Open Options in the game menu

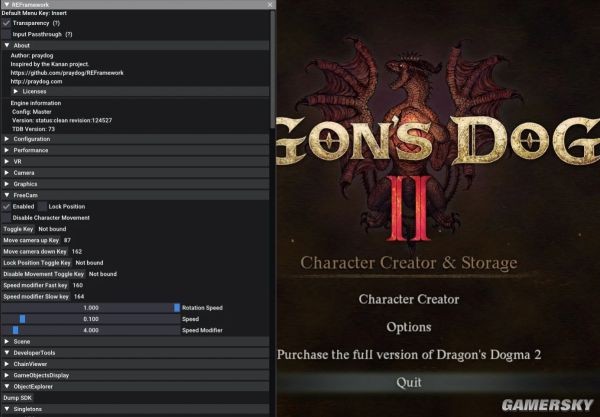[x=409, y=327]
